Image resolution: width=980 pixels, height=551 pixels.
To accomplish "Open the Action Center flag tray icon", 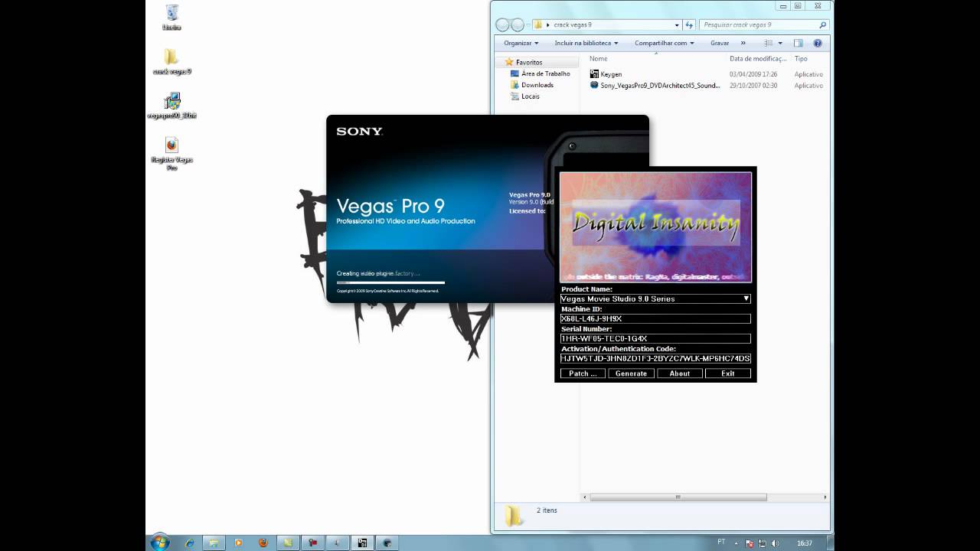I will 750,543.
